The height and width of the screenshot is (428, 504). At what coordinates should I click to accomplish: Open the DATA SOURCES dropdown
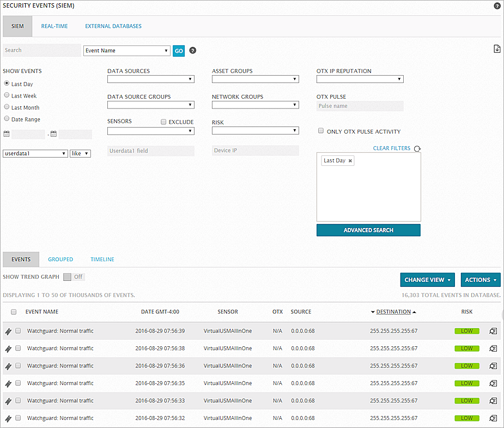click(x=151, y=79)
